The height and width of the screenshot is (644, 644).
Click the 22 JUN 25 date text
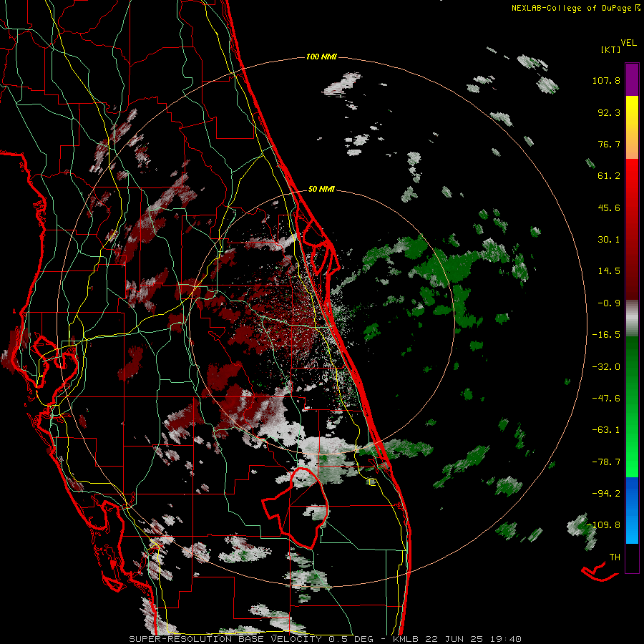tap(454, 639)
